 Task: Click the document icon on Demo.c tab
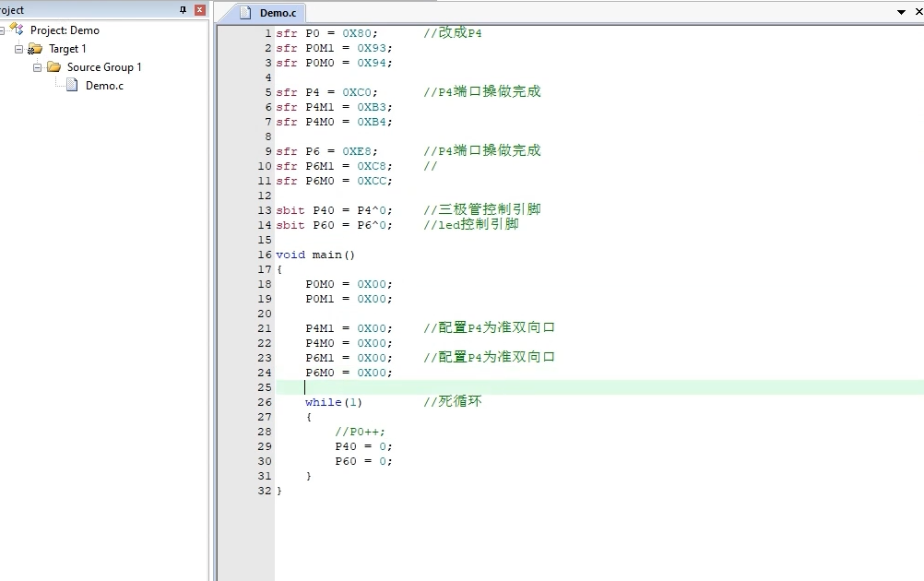pyautogui.click(x=245, y=12)
